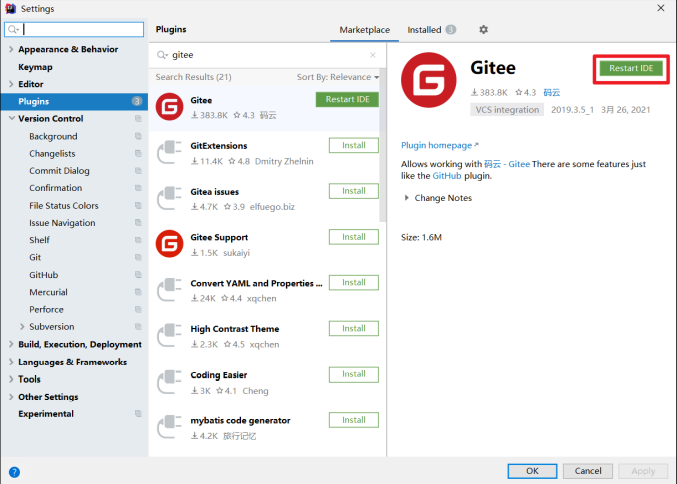Click the plugins settings gear icon

[x=484, y=30]
